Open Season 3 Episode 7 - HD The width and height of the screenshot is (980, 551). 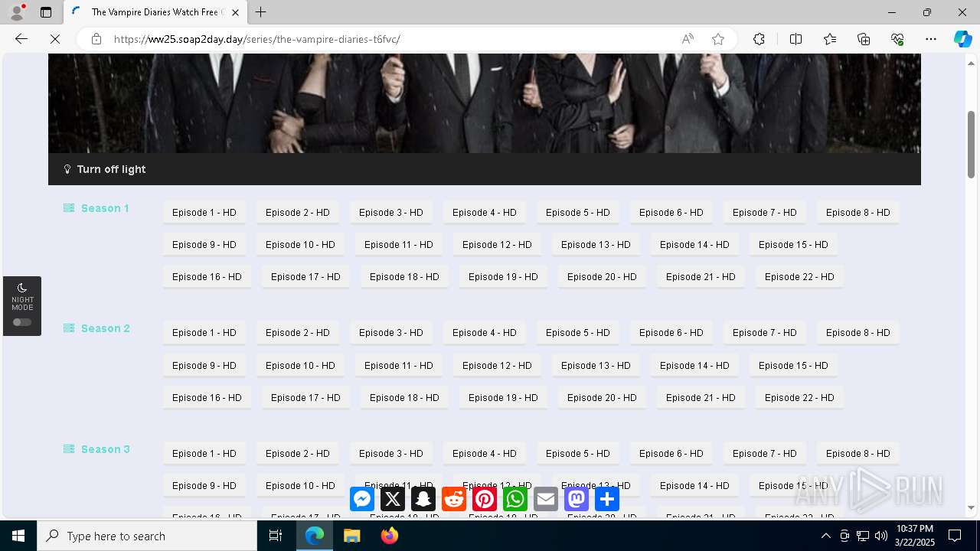pyautogui.click(x=765, y=454)
